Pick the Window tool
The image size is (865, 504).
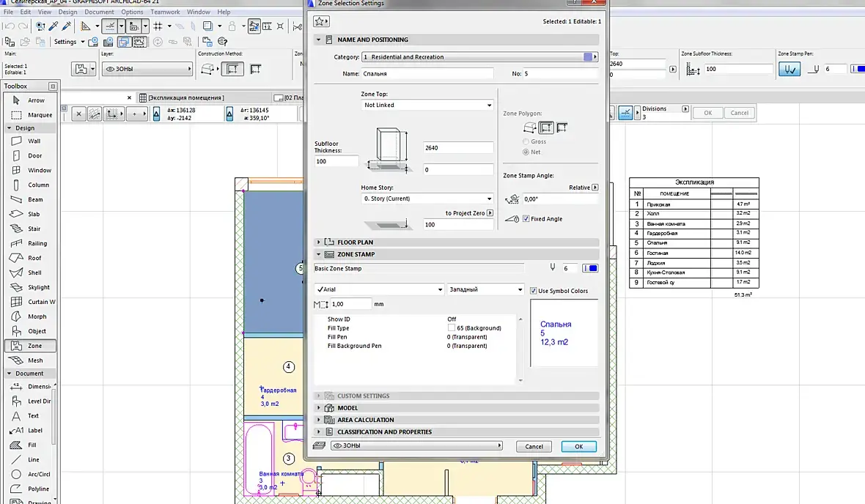pos(30,171)
